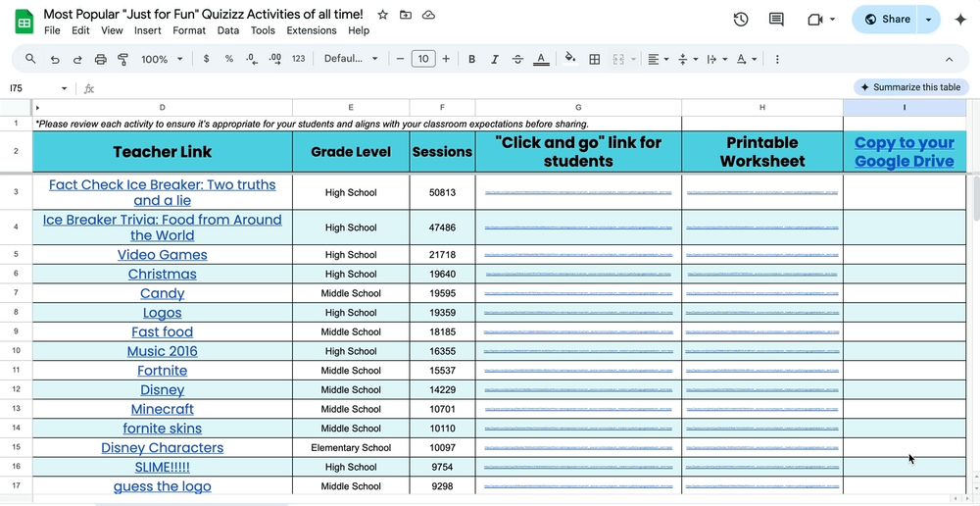Screen dimensions: 980x506
Task: Open Fact Check Ice Breaker link
Action: pyautogui.click(x=163, y=192)
